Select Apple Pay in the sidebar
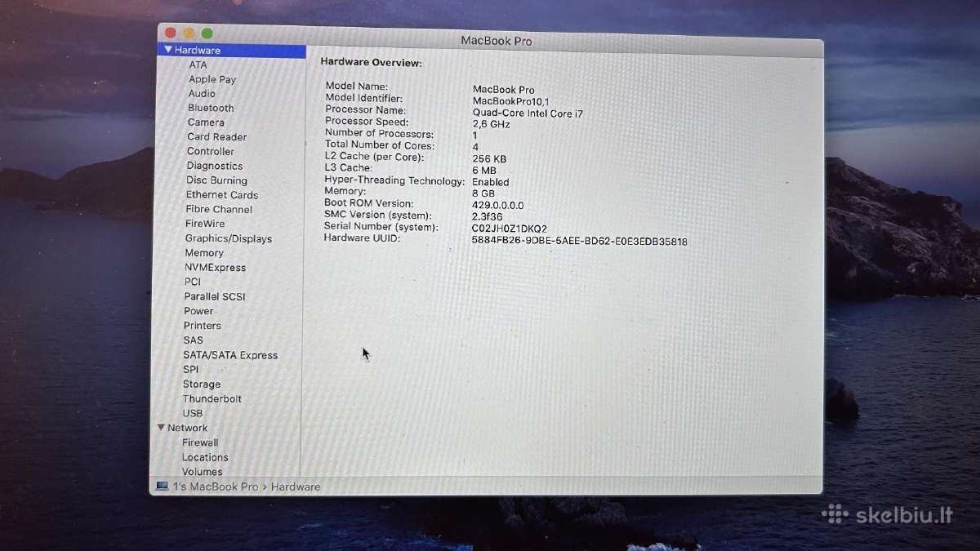980x551 pixels. click(212, 79)
